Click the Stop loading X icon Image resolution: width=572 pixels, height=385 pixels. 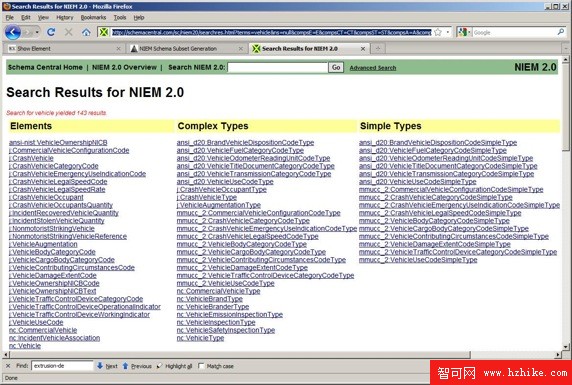(69, 32)
